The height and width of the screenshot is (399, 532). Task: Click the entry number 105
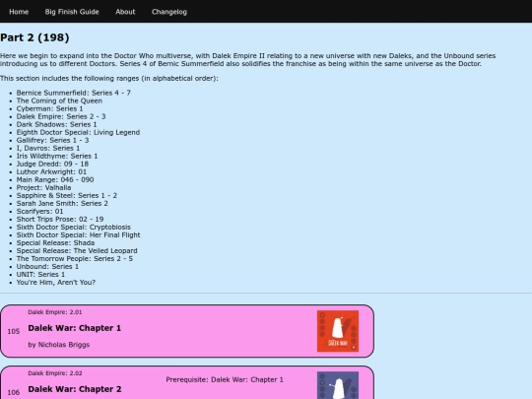[14, 331]
